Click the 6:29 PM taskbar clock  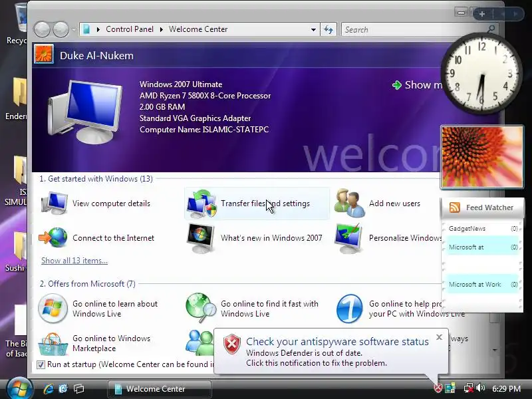click(x=506, y=388)
